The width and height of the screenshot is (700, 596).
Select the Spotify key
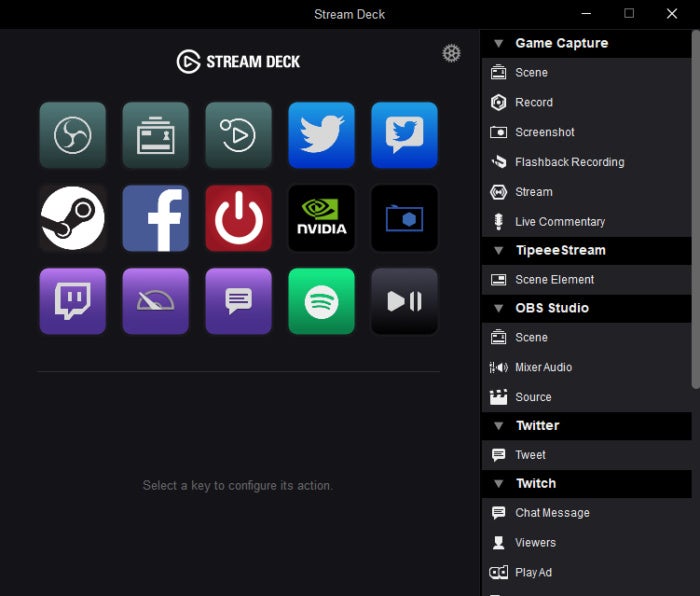[321, 301]
